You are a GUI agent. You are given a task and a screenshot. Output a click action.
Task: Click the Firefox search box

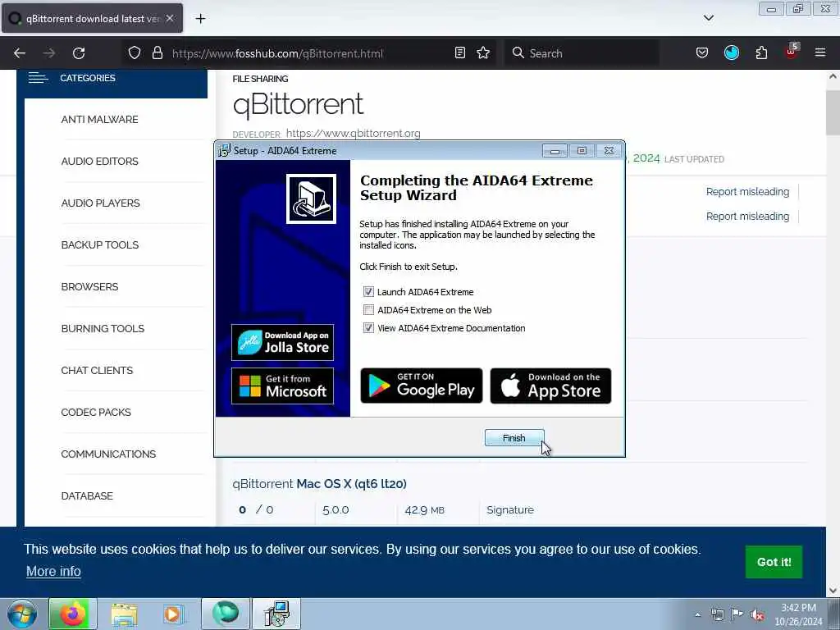[x=582, y=53]
